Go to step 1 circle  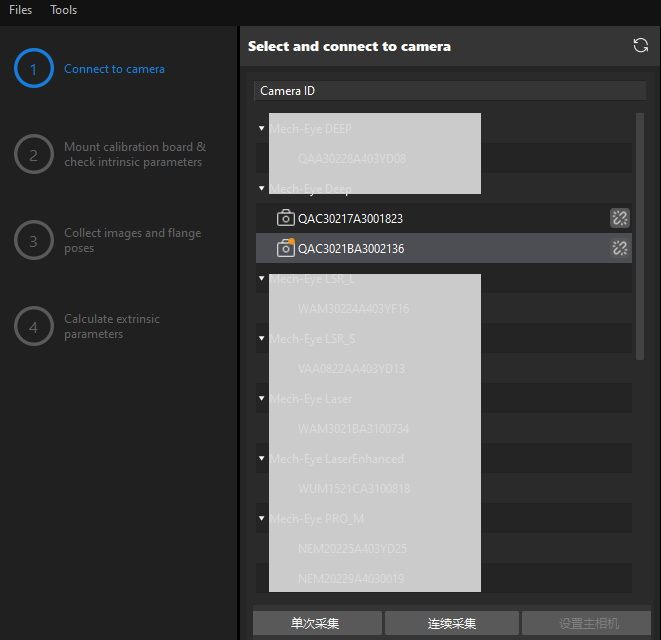34,68
